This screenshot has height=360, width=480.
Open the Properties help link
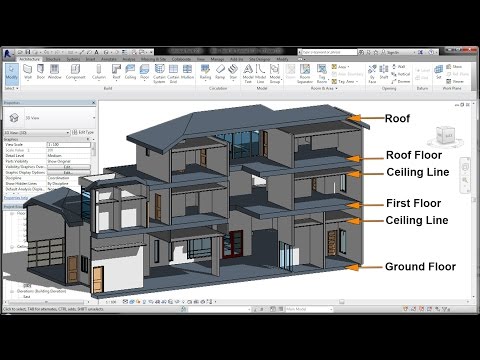tap(16, 198)
